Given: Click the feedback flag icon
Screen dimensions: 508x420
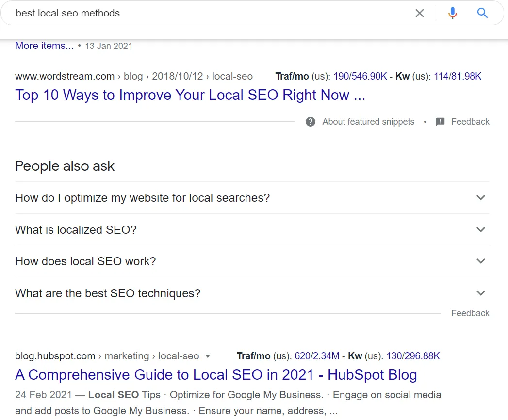Looking at the screenshot, I should click(440, 122).
